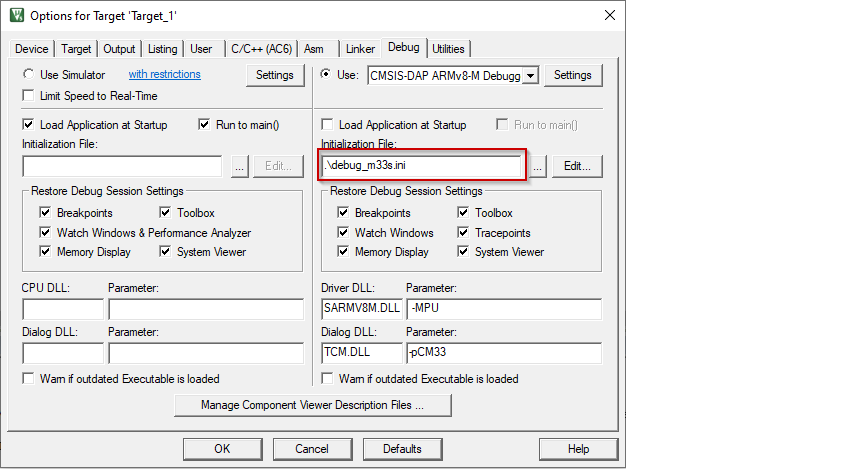855x469 pixels.
Task: Click Manage Component Viewer Description Files button
Action: (x=312, y=405)
